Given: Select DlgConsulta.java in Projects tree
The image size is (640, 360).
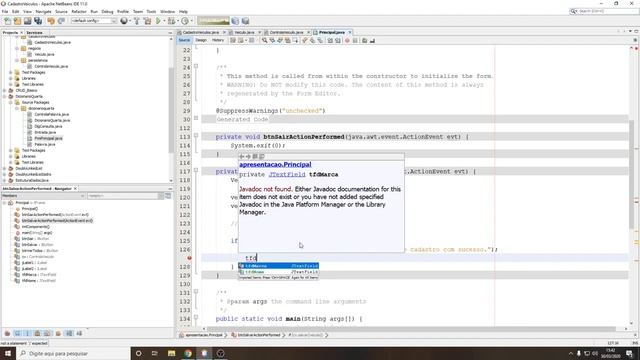Looking at the screenshot, I should 49,127.
